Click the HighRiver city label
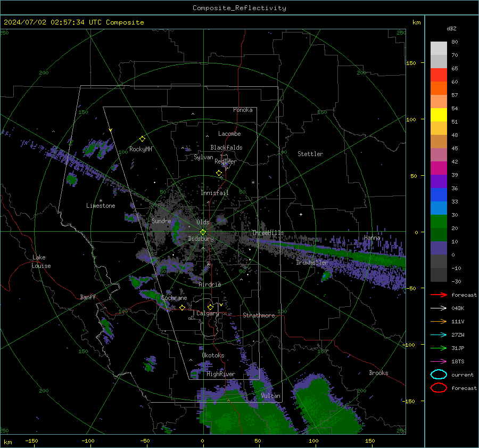The width and height of the screenshot is (479, 448). 221,374
